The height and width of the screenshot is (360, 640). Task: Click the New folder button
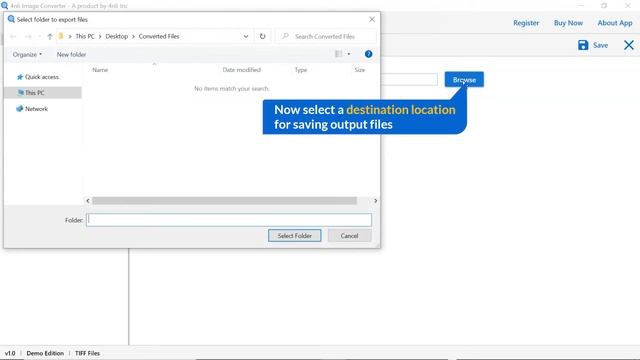(71, 54)
